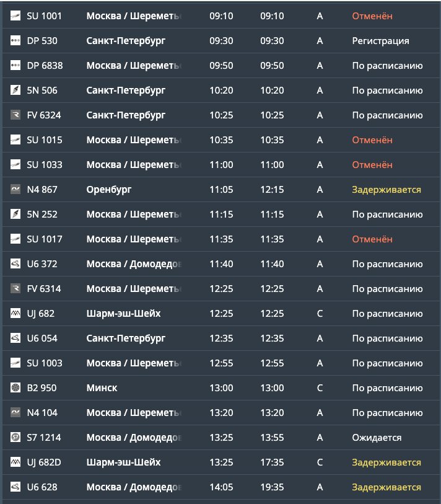Click the airline icon for U6 628

15,487
